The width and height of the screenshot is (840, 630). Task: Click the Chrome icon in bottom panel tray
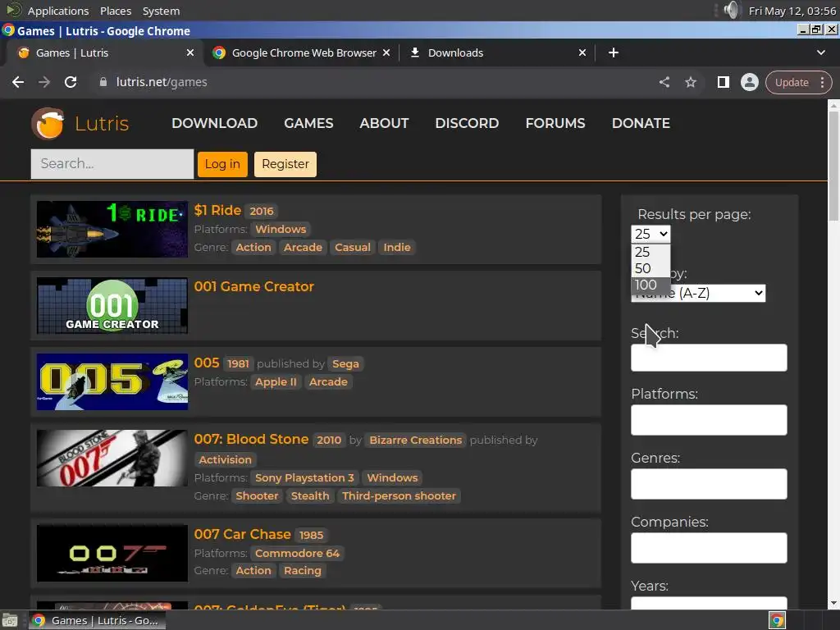tap(778, 620)
